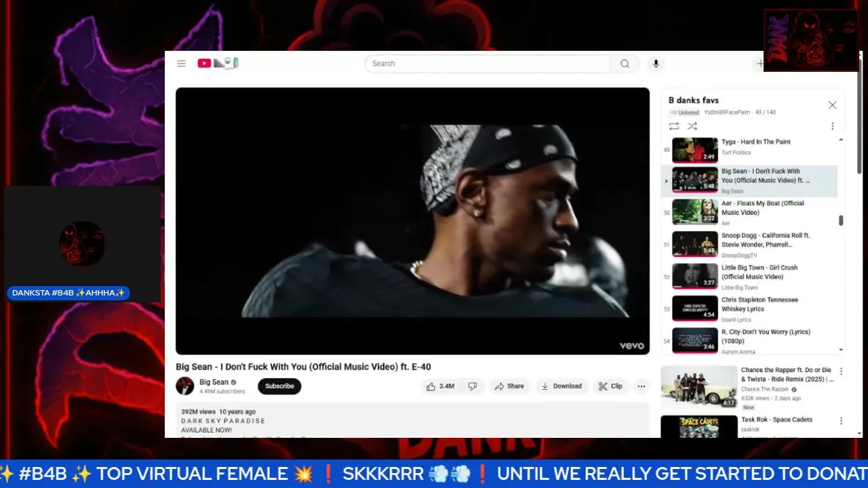The image size is (868, 488).
Task: Click the vevo watermark in player
Action: [631, 346]
